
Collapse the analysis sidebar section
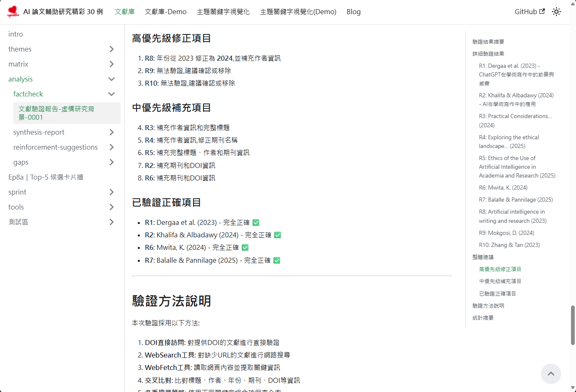coord(111,79)
